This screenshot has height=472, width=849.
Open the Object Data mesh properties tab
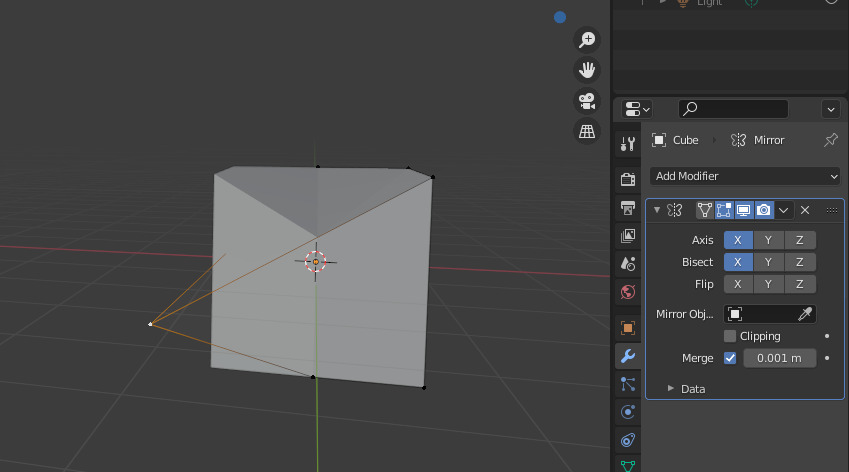pos(628,466)
